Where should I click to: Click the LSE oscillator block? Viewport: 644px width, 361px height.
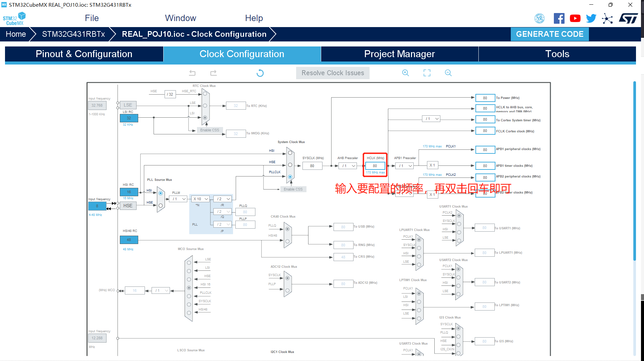click(x=128, y=105)
